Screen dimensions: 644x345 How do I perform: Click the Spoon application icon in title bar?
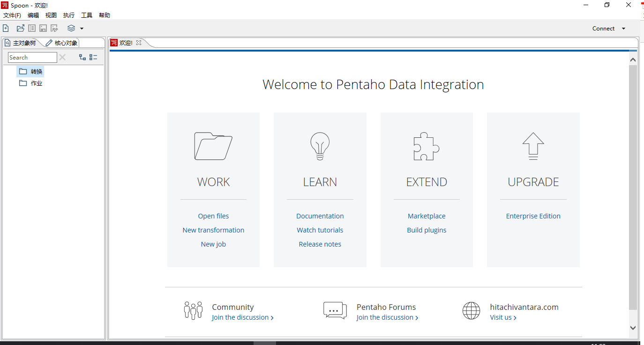(x=5, y=5)
